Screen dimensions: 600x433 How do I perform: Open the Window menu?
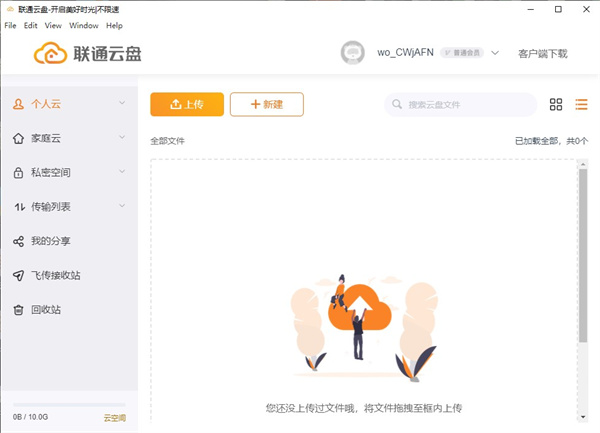tap(84, 26)
